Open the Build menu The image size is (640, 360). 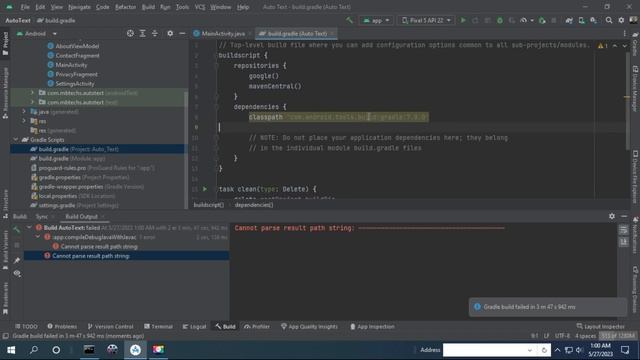pos(148,7)
